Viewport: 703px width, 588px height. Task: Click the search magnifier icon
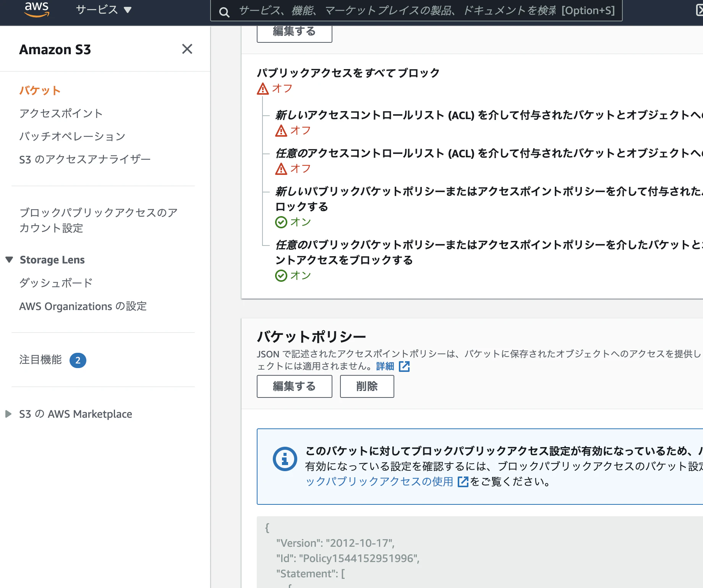[224, 12]
